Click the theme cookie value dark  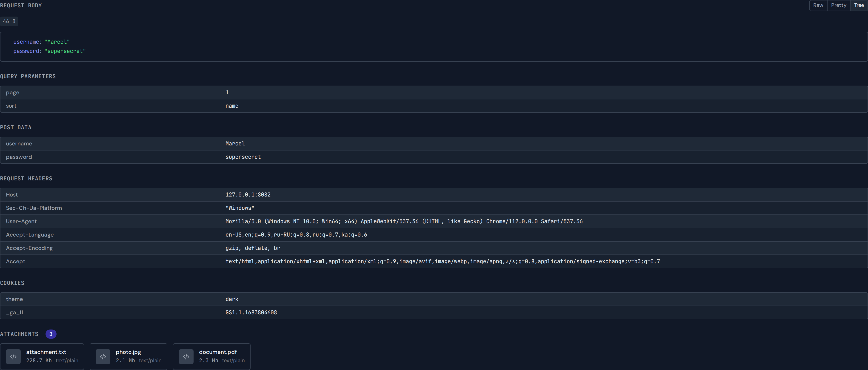(232, 299)
